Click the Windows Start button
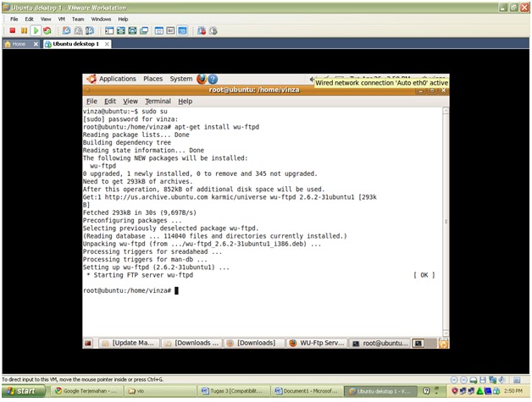 [x=23, y=391]
